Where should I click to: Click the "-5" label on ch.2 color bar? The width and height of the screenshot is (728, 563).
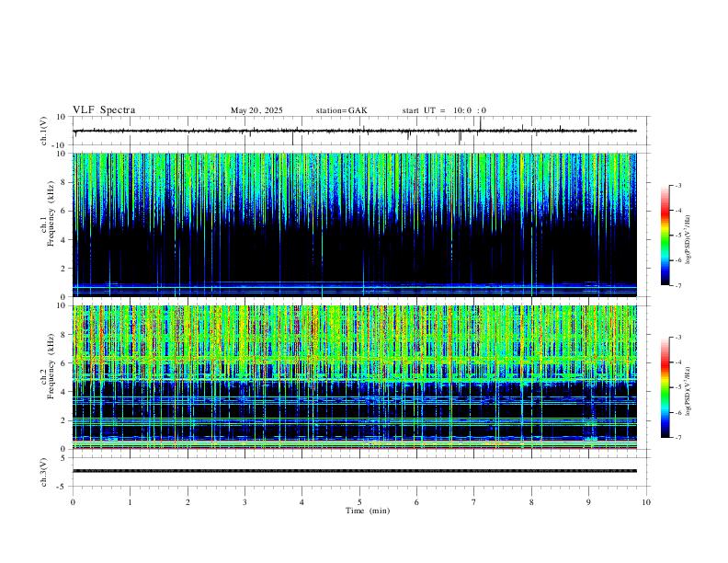point(677,387)
